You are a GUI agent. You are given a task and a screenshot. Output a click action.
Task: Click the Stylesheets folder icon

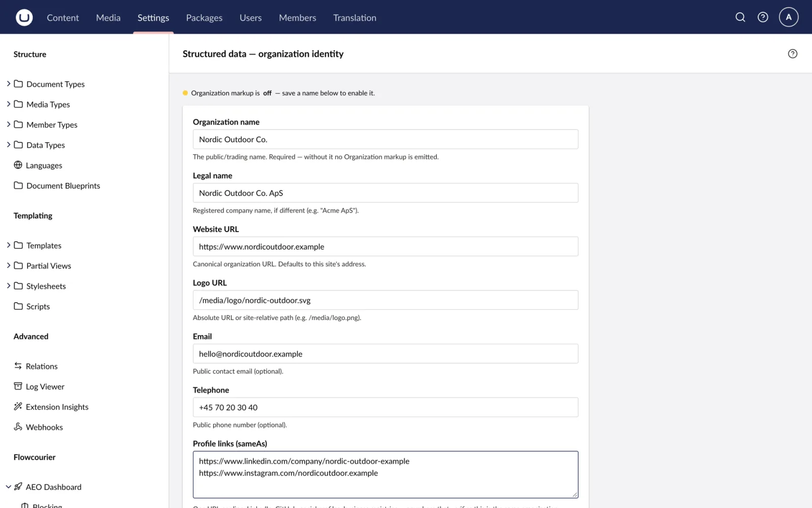click(18, 286)
